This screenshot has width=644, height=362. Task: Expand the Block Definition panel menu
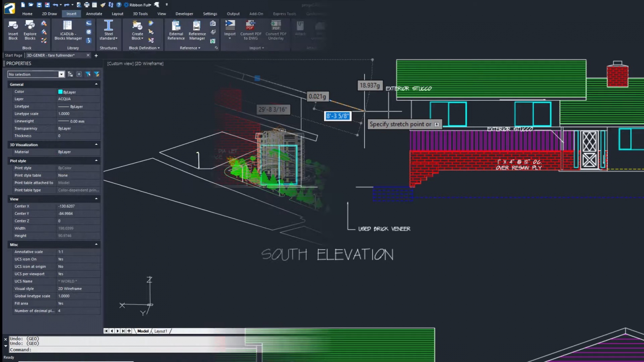(144, 48)
